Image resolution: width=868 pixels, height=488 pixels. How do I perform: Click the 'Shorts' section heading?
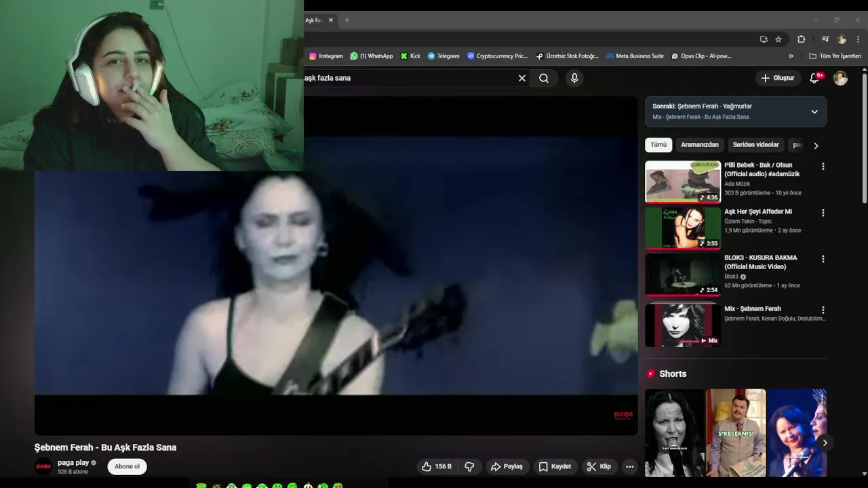click(x=673, y=373)
